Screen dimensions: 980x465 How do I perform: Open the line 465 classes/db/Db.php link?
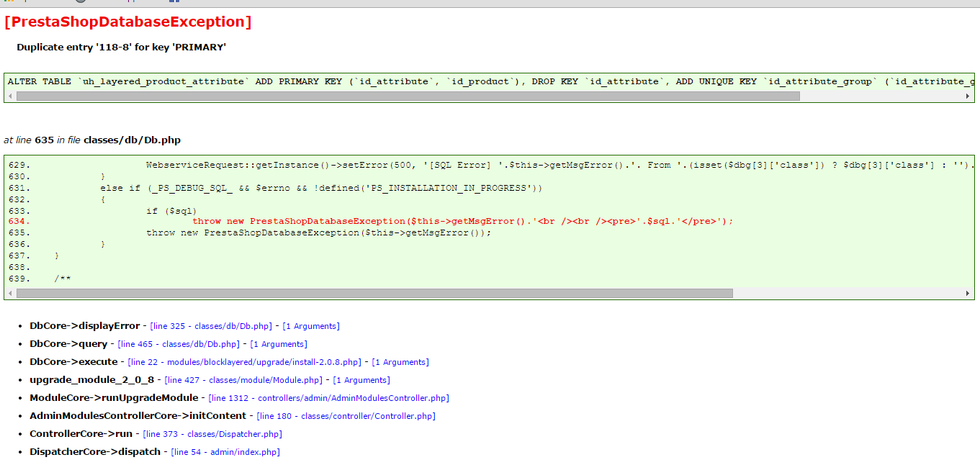click(x=179, y=344)
